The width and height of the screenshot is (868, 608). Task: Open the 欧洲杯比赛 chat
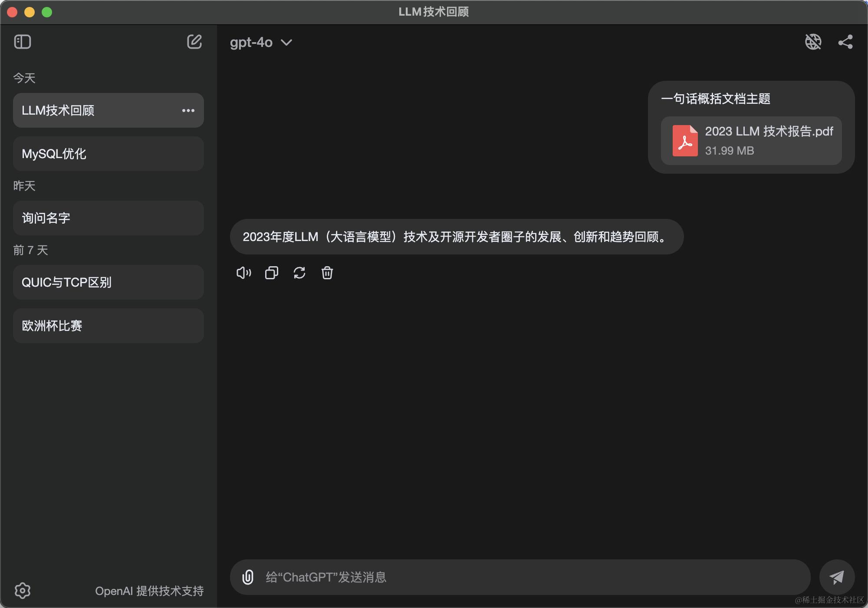(x=108, y=326)
